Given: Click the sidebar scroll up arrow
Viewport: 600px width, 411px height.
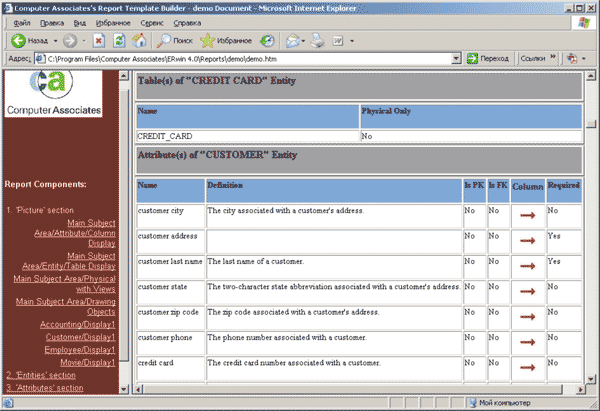Looking at the screenshot, I should click(x=124, y=75).
